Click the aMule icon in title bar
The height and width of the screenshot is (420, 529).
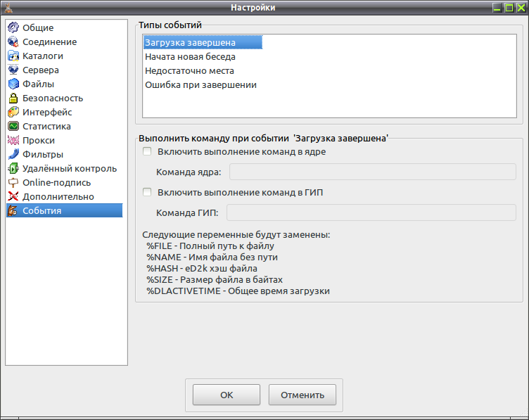tap(8, 8)
